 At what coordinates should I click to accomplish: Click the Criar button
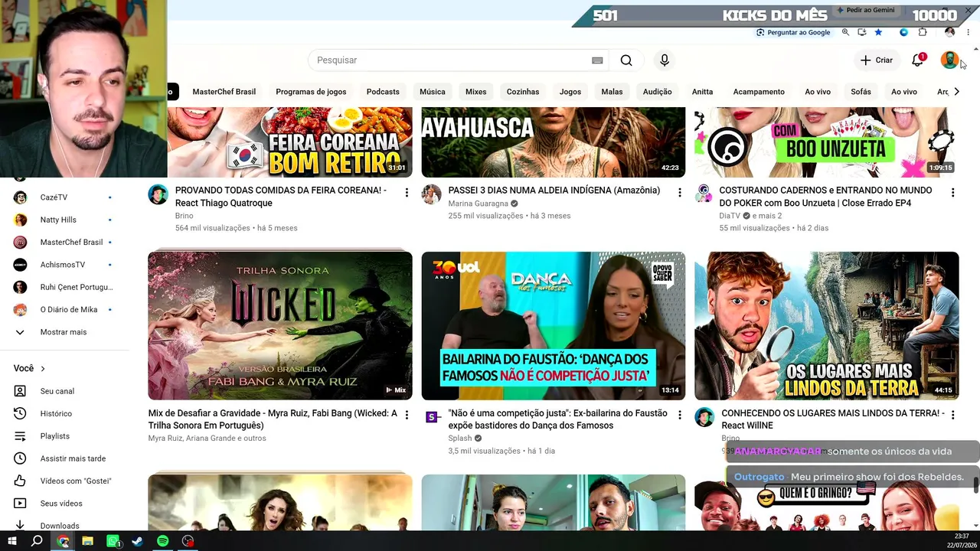(x=877, y=60)
